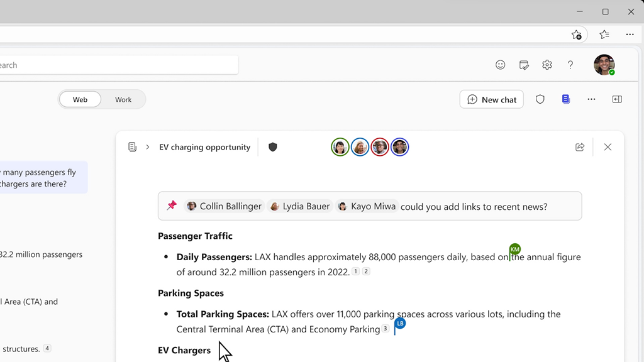Click the share icon in page header
The width and height of the screenshot is (644, 362).
(580, 147)
